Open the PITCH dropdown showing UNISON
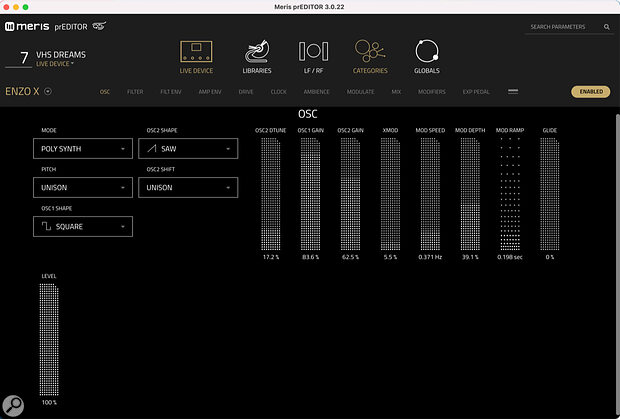The width and height of the screenshot is (620, 419). pos(83,187)
